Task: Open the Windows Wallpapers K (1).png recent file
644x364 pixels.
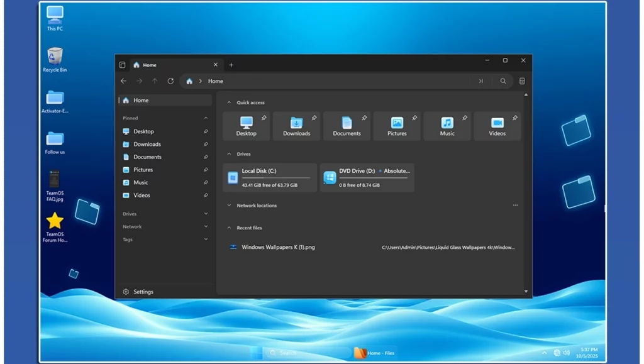Action: tap(278, 247)
